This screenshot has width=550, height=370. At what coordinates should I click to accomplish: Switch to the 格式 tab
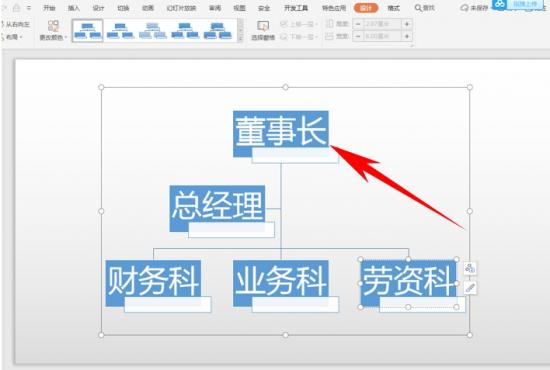coord(394,8)
